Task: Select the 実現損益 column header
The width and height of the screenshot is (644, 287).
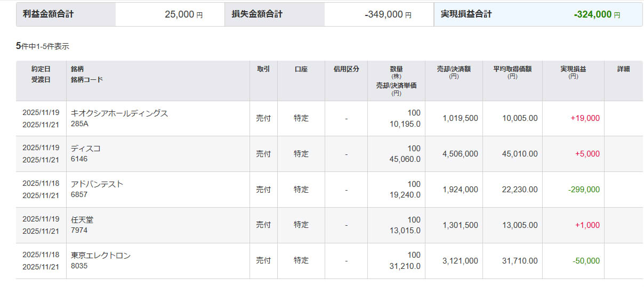Action: tap(573, 69)
